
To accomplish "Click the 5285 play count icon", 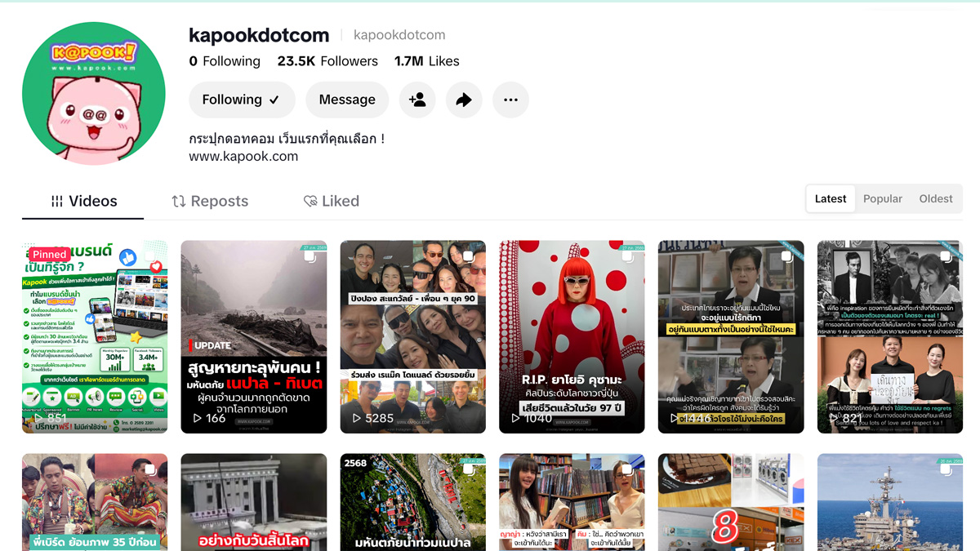I will pos(357,418).
